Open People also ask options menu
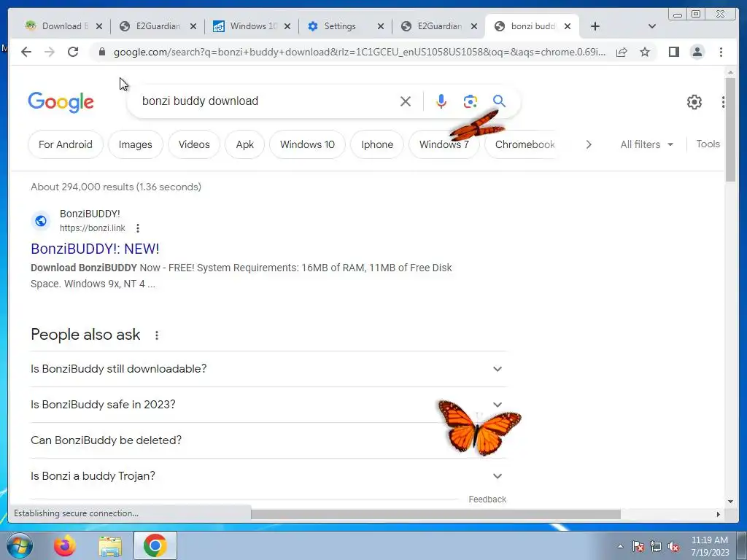Image resolution: width=747 pixels, height=560 pixels. click(x=157, y=335)
